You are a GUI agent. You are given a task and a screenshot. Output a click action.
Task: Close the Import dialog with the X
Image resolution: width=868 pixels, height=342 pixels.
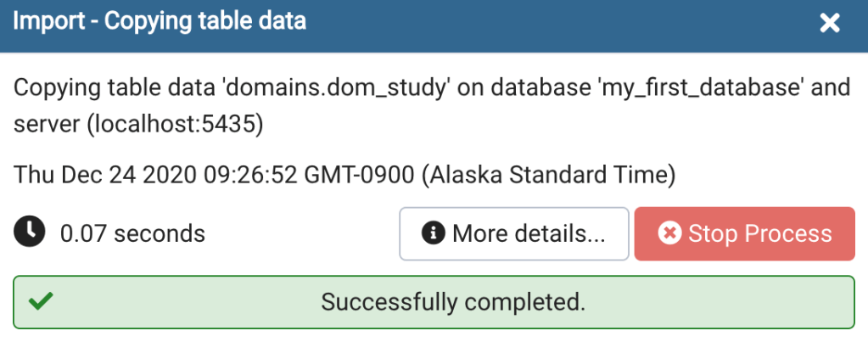coord(829,23)
